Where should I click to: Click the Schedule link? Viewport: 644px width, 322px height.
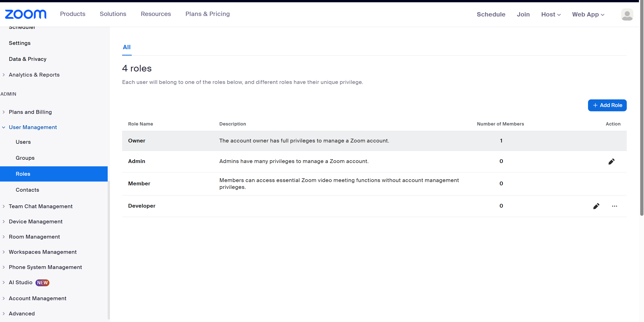tap(491, 14)
